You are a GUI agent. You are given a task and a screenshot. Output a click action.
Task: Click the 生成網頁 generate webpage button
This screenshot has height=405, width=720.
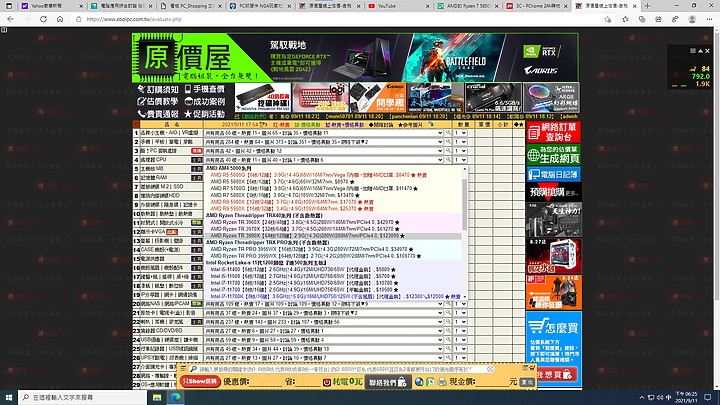[553, 155]
